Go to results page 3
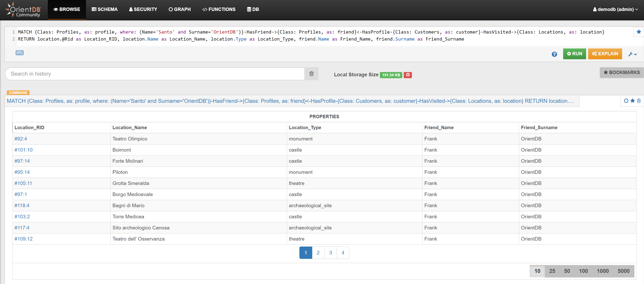The width and height of the screenshot is (644, 284). pyautogui.click(x=331, y=253)
